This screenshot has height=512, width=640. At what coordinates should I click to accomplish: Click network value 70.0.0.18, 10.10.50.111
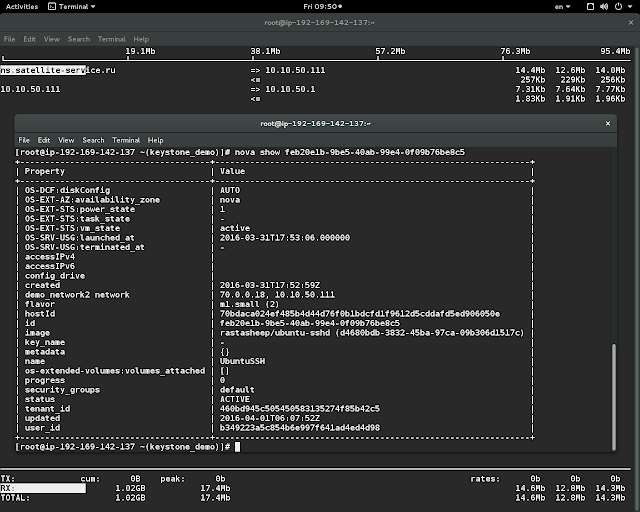277,295
